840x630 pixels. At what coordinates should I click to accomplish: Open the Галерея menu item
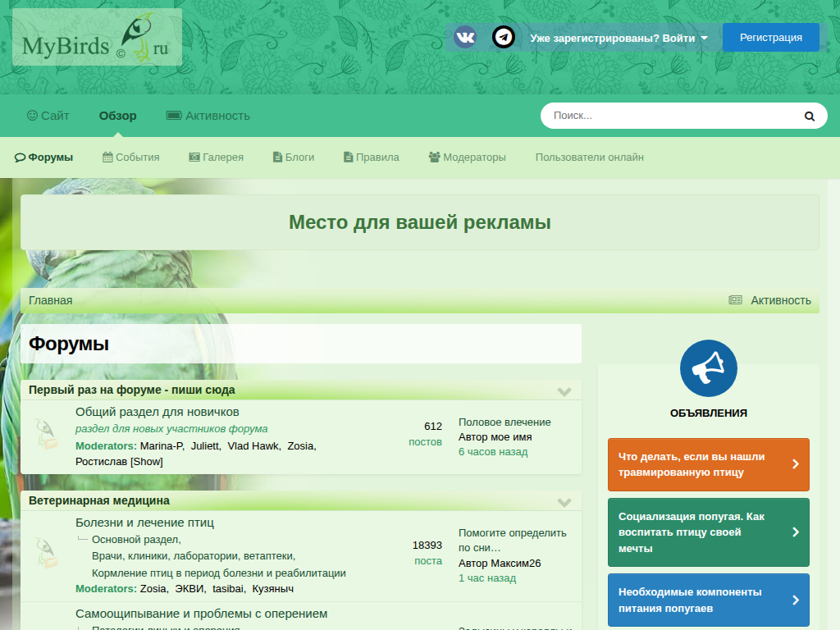(x=216, y=157)
